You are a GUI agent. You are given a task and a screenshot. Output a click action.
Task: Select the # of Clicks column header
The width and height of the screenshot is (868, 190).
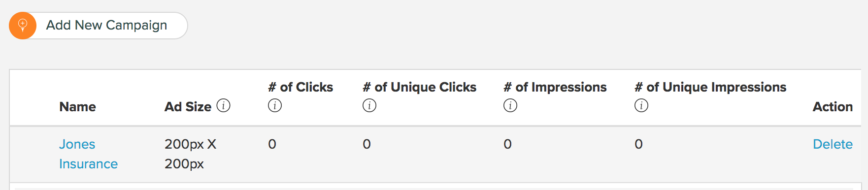point(300,87)
